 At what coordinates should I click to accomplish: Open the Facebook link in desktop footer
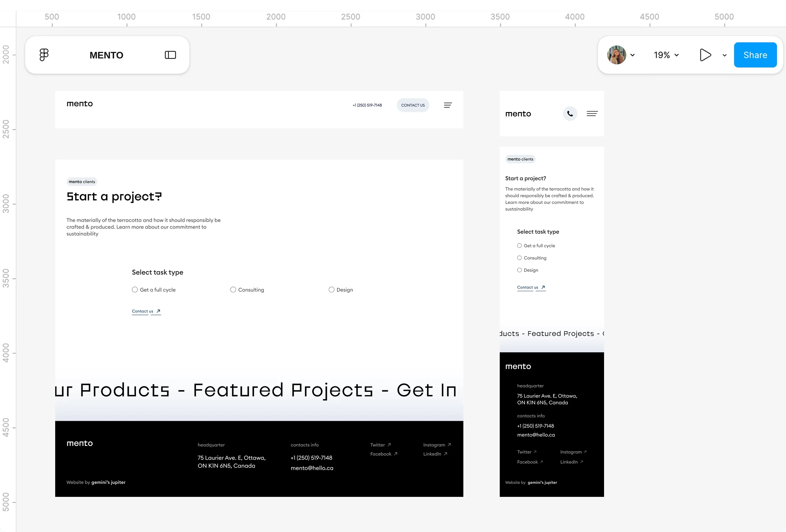384,454
